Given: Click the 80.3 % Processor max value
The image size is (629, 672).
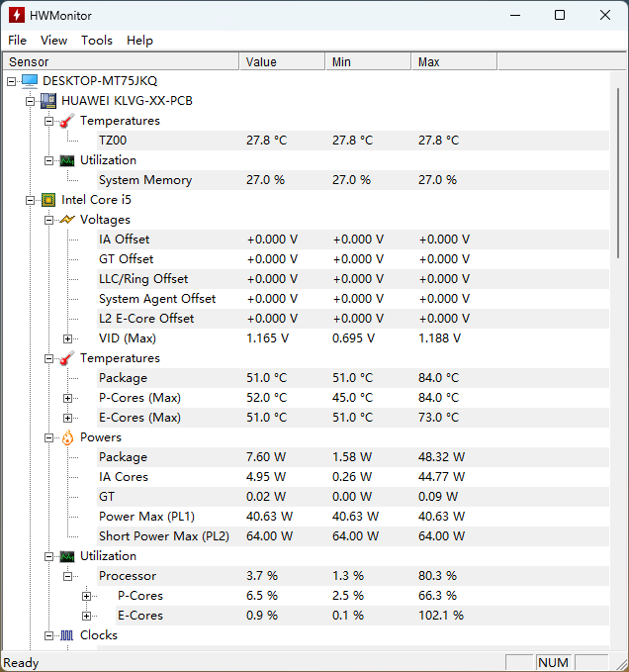Looking at the screenshot, I should click(x=437, y=576).
